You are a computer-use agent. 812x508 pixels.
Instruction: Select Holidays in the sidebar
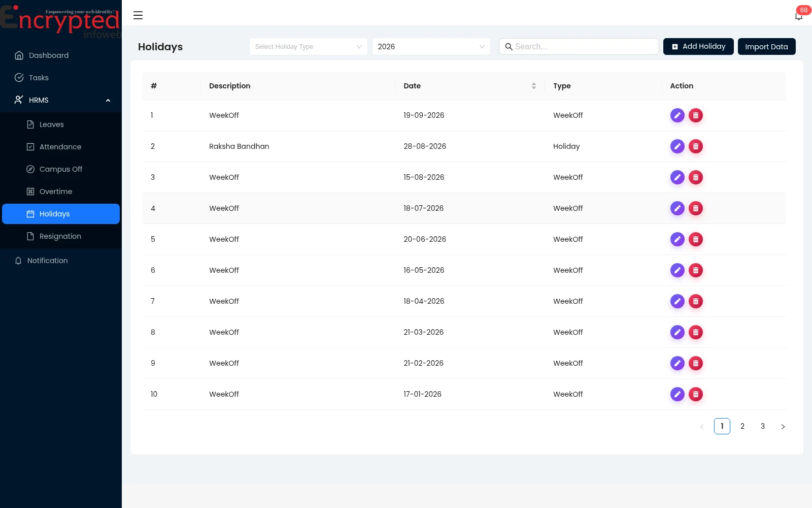[61, 214]
